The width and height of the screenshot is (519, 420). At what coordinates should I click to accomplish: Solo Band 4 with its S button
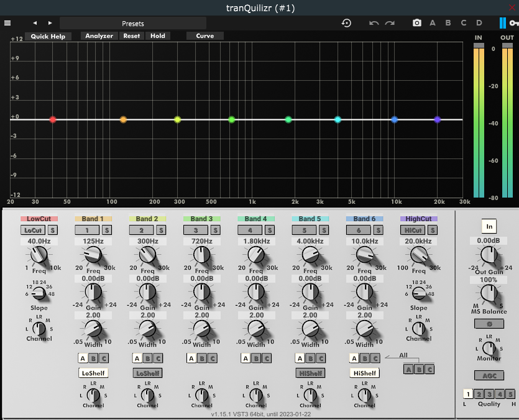point(270,230)
